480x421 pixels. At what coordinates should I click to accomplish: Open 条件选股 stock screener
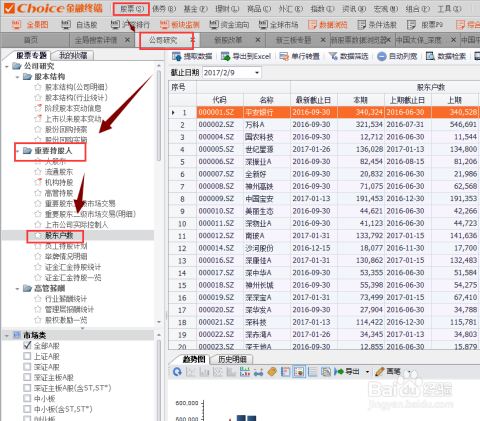coord(377,24)
